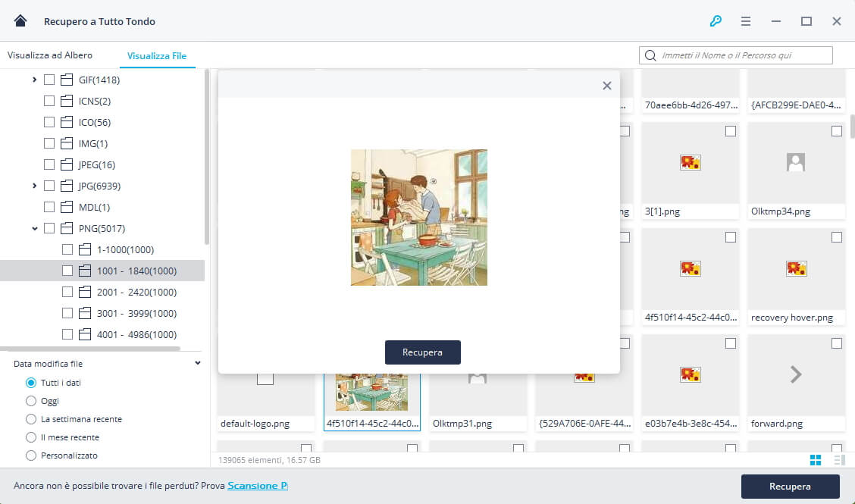Select the Il mese recente option

pyautogui.click(x=31, y=437)
